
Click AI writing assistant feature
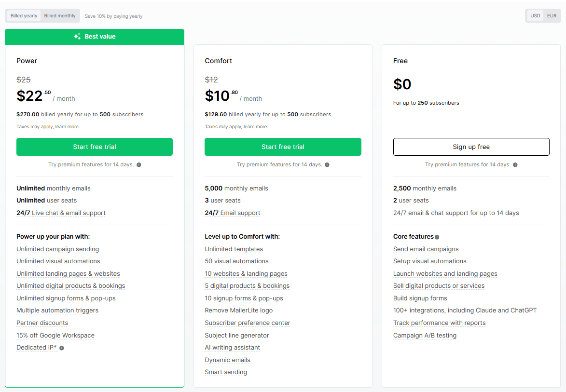[233, 347]
